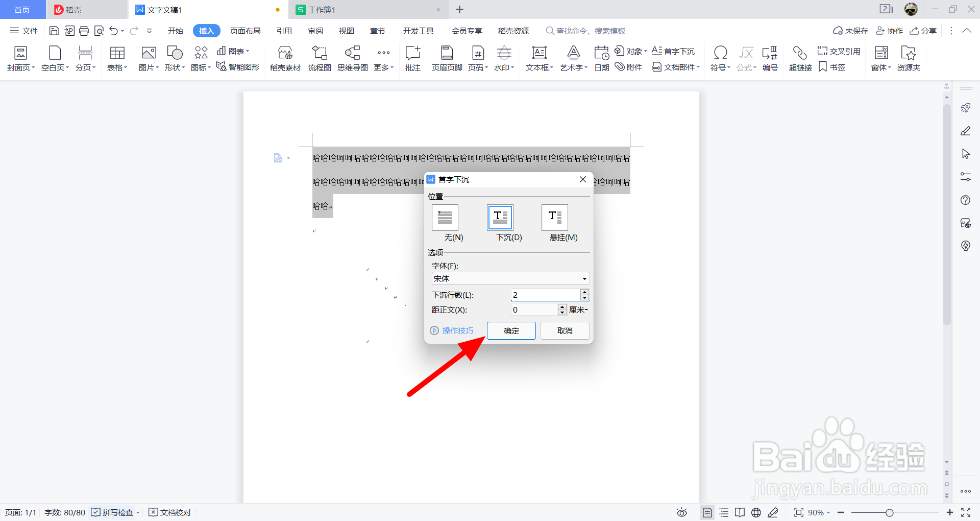The height and width of the screenshot is (521, 980).
Task: Confirm drop cap with 确定 button
Action: (511, 330)
